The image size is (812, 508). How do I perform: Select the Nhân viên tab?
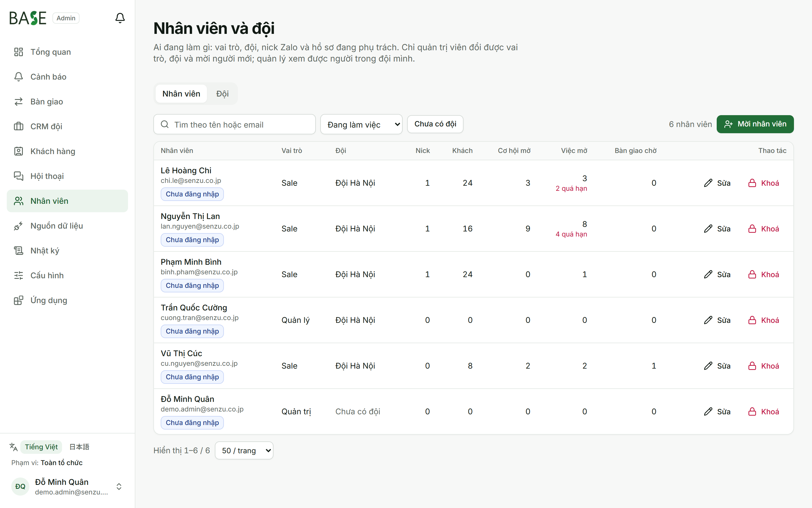[x=181, y=94]
